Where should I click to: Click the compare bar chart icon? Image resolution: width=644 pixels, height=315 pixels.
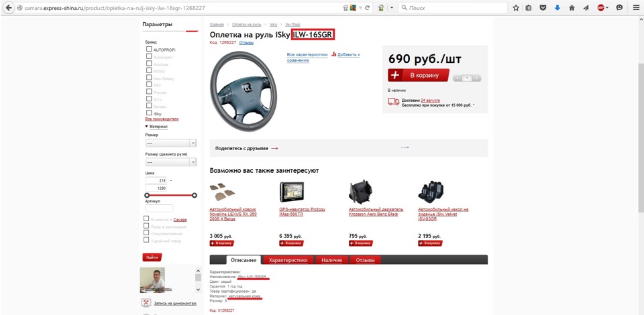coord(334,54)
